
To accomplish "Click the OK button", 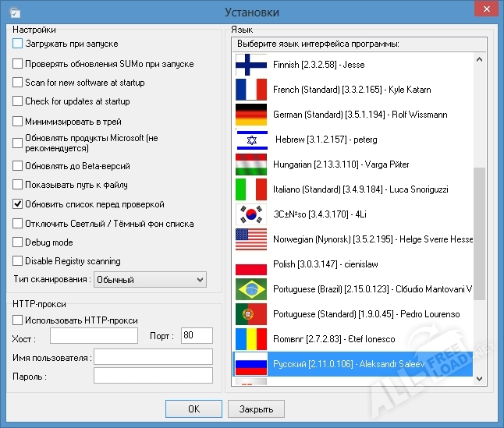I will [x=193, y=409].
